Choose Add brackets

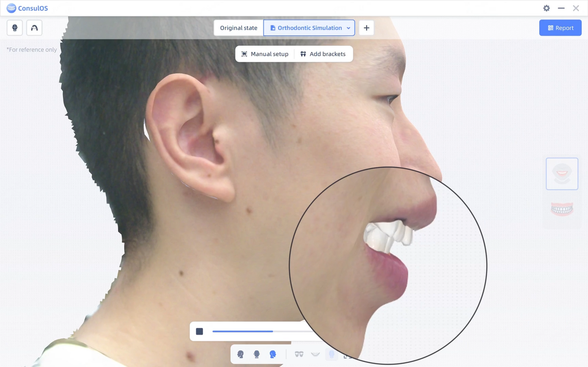(323, 54)
